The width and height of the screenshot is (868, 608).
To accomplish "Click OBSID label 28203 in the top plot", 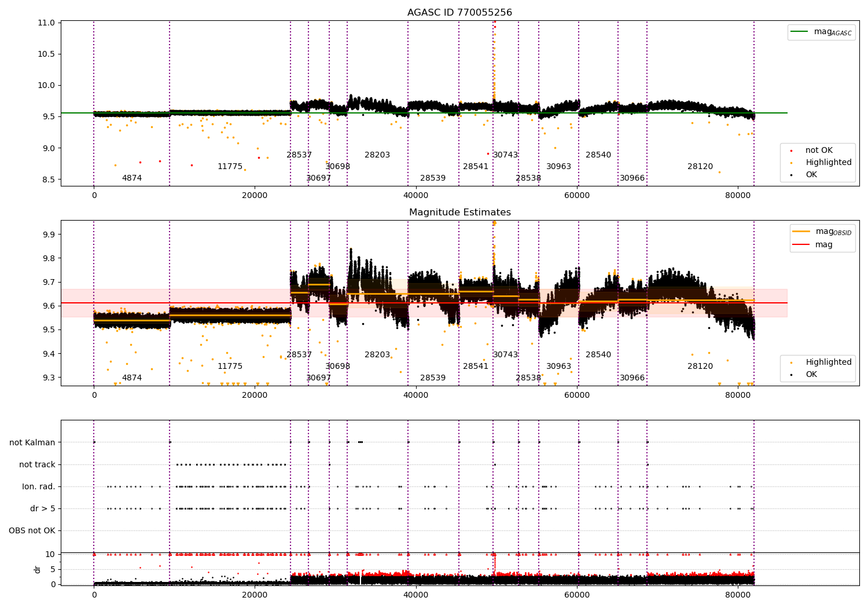I will pyautogui.click(x=377, y=155).
